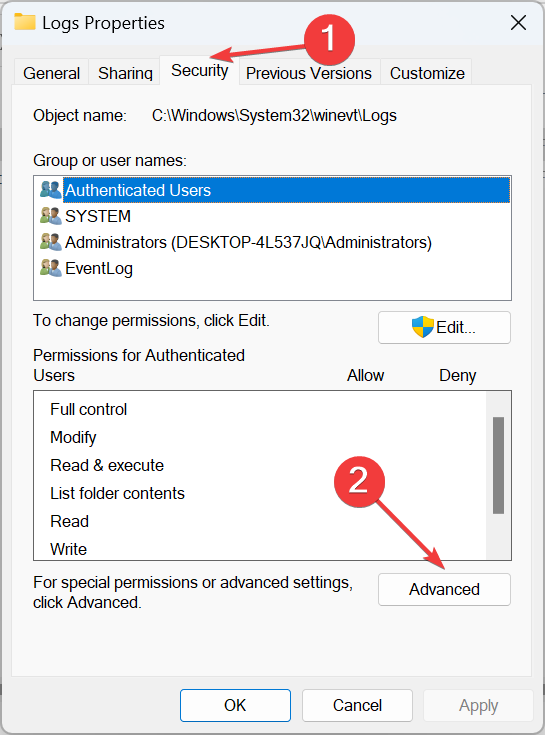Click the Administrators group icon
The image size is (545, 735).
point(51,242)
